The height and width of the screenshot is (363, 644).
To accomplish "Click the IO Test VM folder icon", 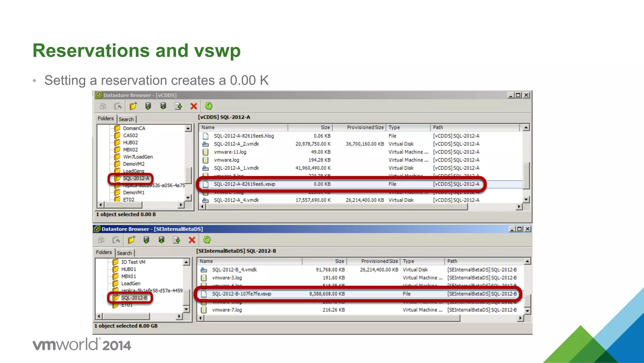I will (x=115, y=262).
